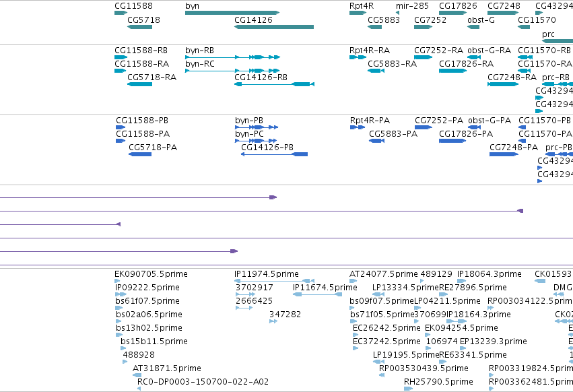Open the 2666425 feature label

(254, 301)
